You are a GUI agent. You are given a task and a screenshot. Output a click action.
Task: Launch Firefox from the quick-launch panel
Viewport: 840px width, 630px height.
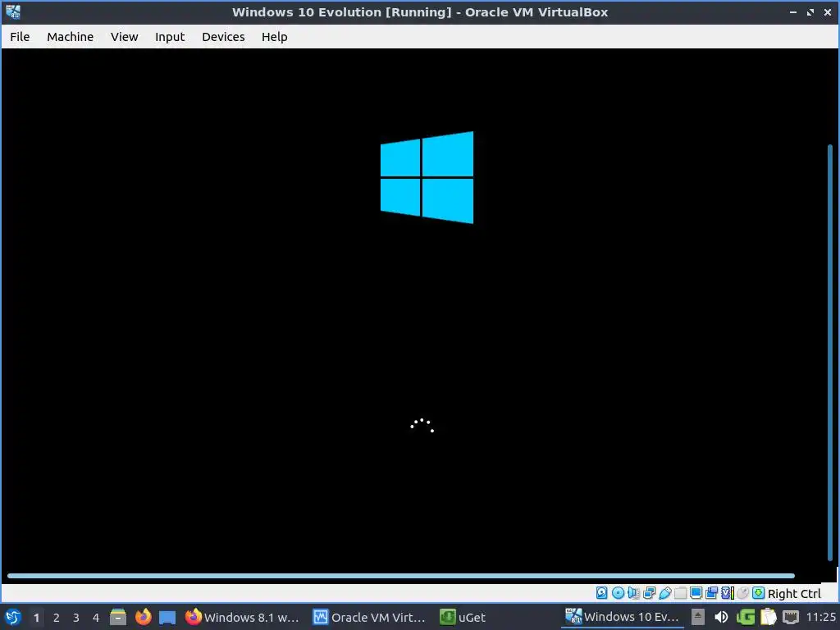point(143,617)
